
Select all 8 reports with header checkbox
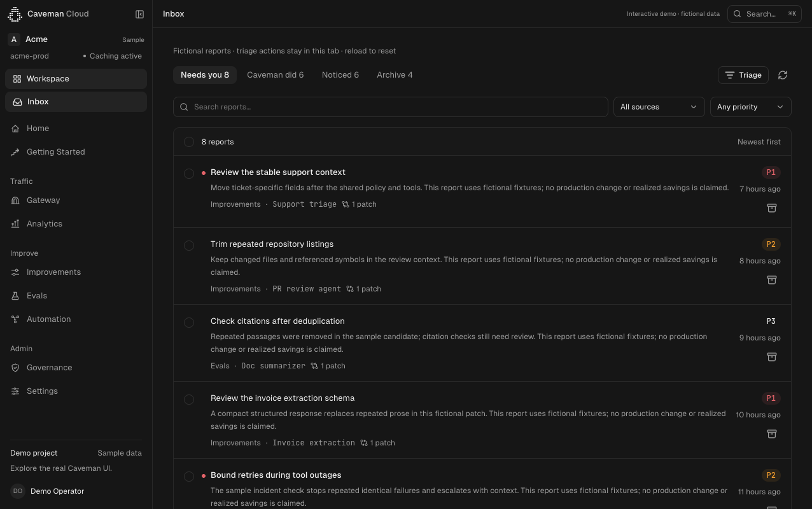click(x=189, y=142)
